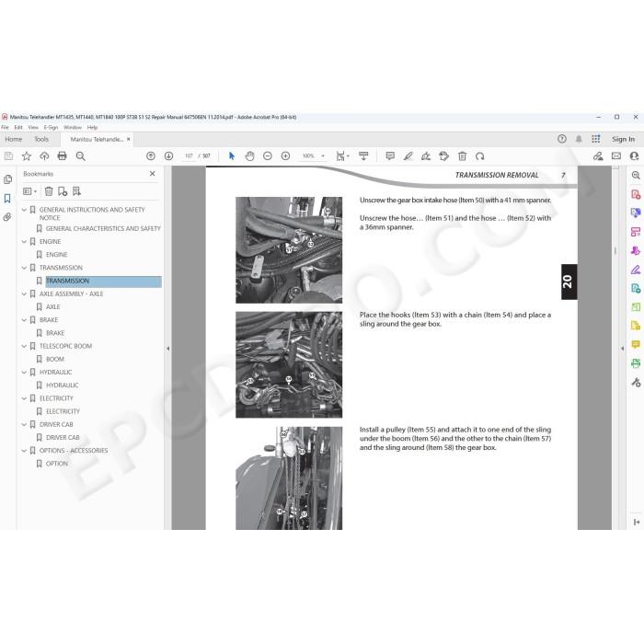This screenshot has height=644, width=644.
Task: Rotate page with circular arrow icon
Action: point(479,156)
